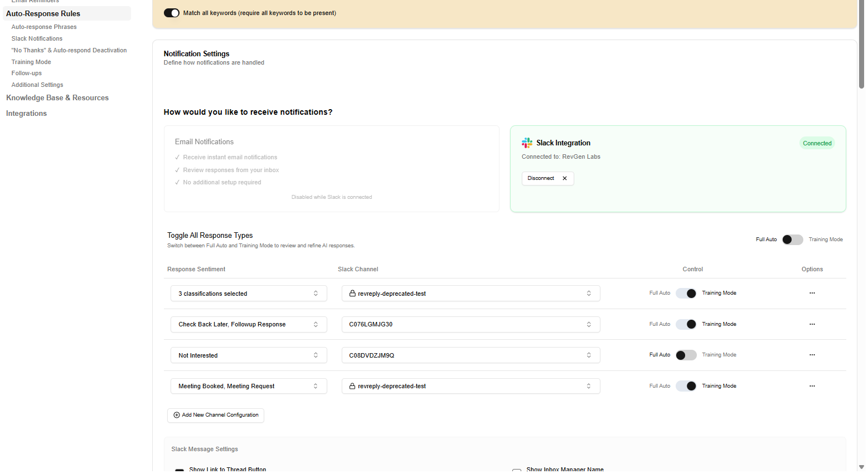This screenshot has width=868, height=474.
Task: Open Knowledge Base & Resources section
Action: [x=57, y=97]
